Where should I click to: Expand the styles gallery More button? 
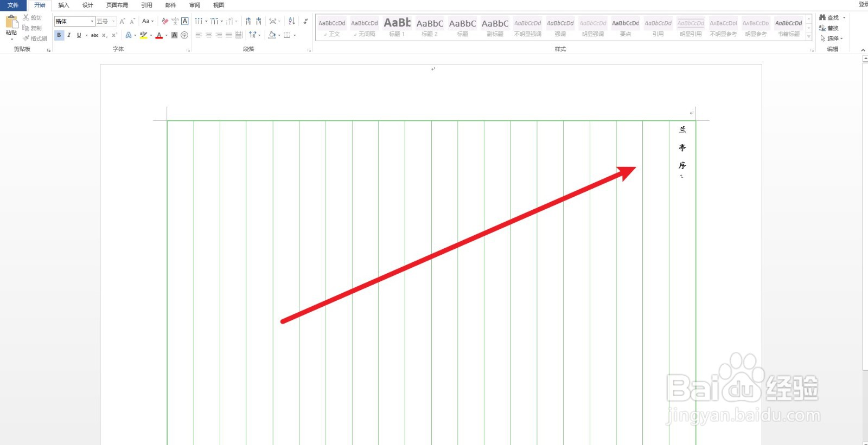pos(809,37)
